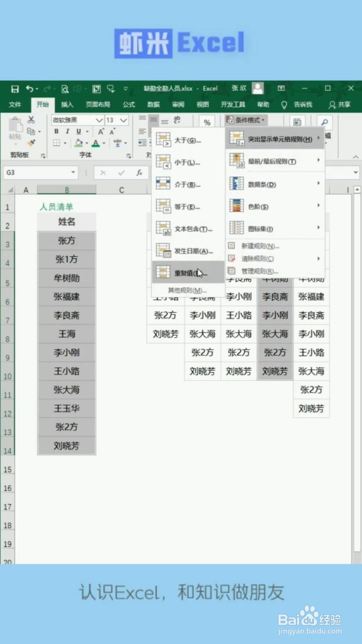
Task: Click the formula bar cancel X
Action: tap(103, 173)
